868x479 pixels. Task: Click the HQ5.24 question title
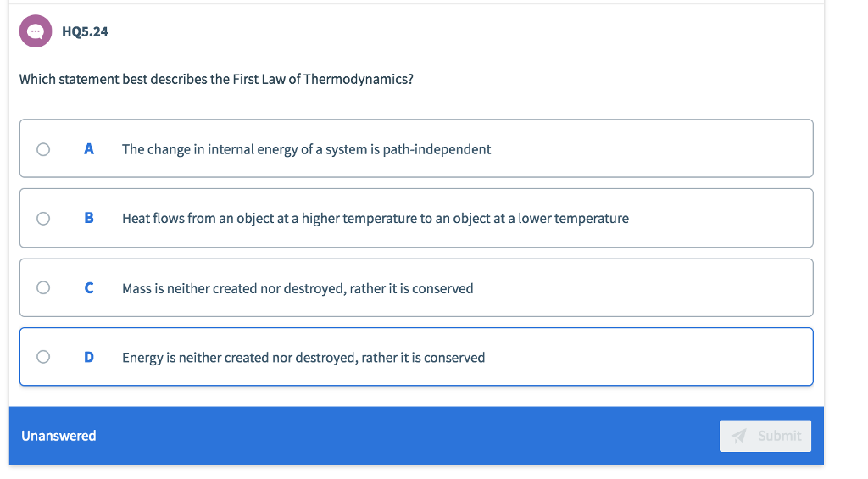tap(85, 31)
